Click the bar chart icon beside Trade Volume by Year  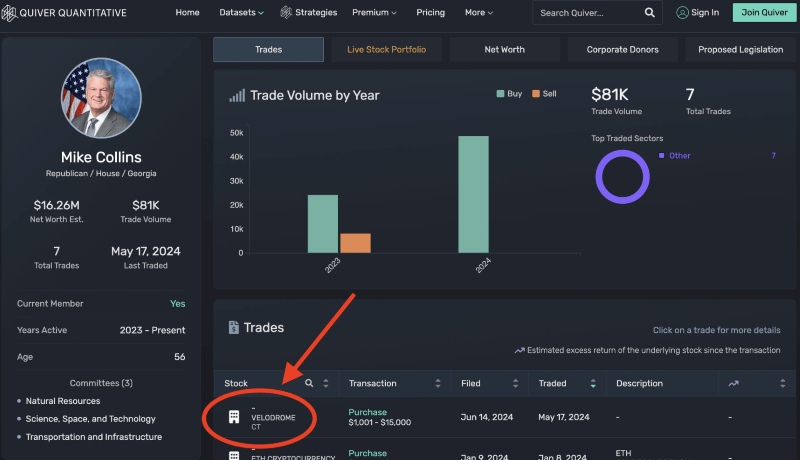237,95
